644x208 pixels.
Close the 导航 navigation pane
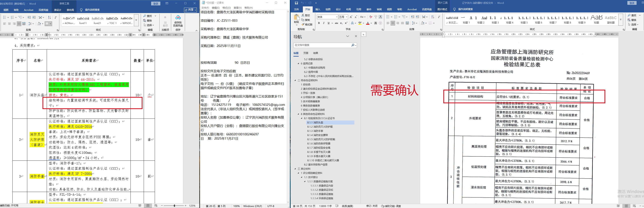[x=356, y=36]
